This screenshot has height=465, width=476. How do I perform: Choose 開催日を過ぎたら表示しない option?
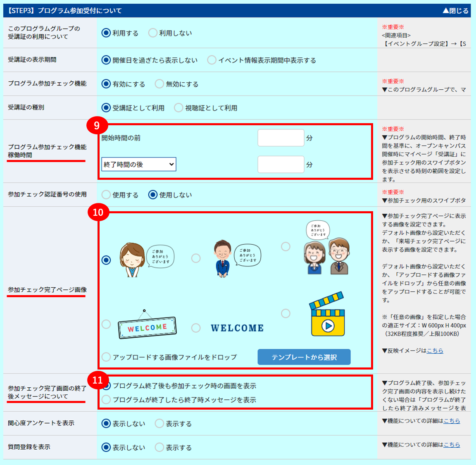(x=106, y=60)
